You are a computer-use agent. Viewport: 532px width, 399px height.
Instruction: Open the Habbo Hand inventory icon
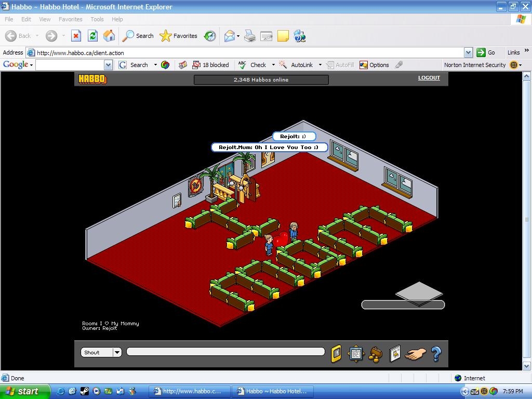tap(415, 354)
